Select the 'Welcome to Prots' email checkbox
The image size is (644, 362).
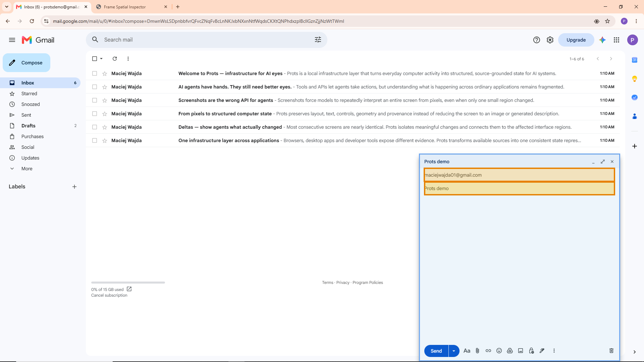(95, 73)
